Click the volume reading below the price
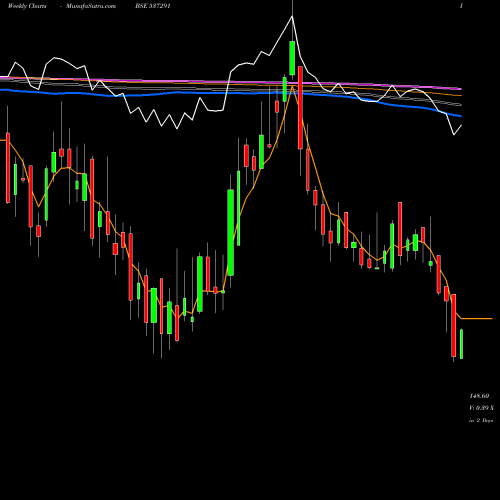 (x=481, y=408)
